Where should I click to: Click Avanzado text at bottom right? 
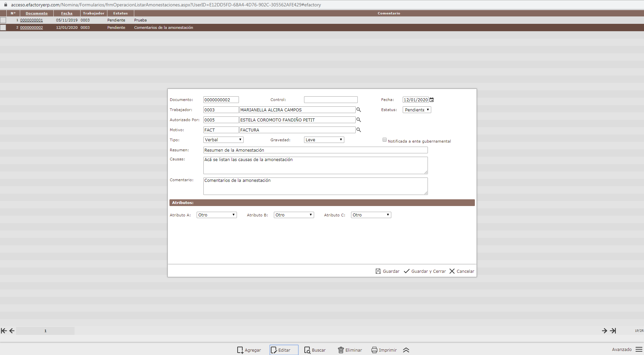[622, 350]
